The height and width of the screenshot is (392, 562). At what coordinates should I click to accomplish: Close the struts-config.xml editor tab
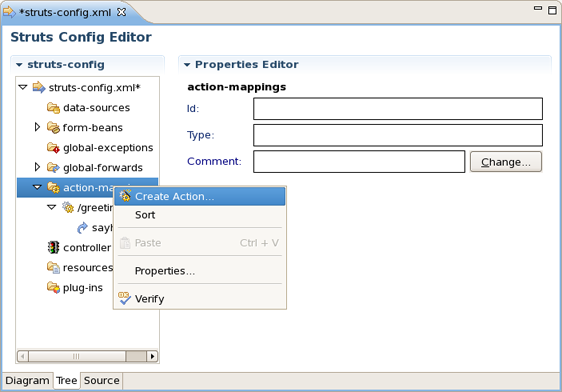pos(122,12)
